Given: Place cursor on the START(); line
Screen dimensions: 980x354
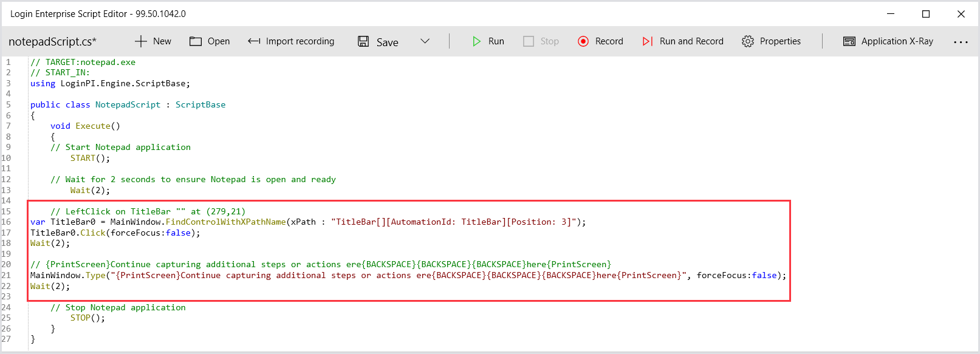Looking at the screenshot, I should pos(90,158).
